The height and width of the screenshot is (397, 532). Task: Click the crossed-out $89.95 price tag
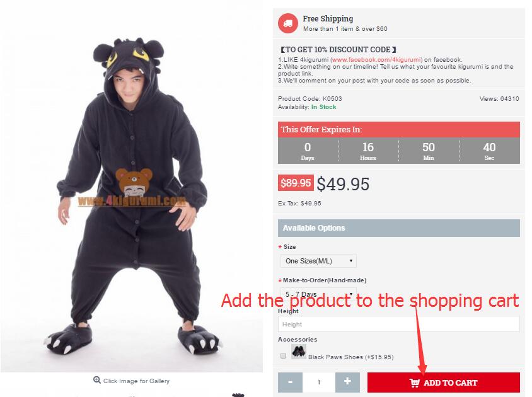[296, 183]
